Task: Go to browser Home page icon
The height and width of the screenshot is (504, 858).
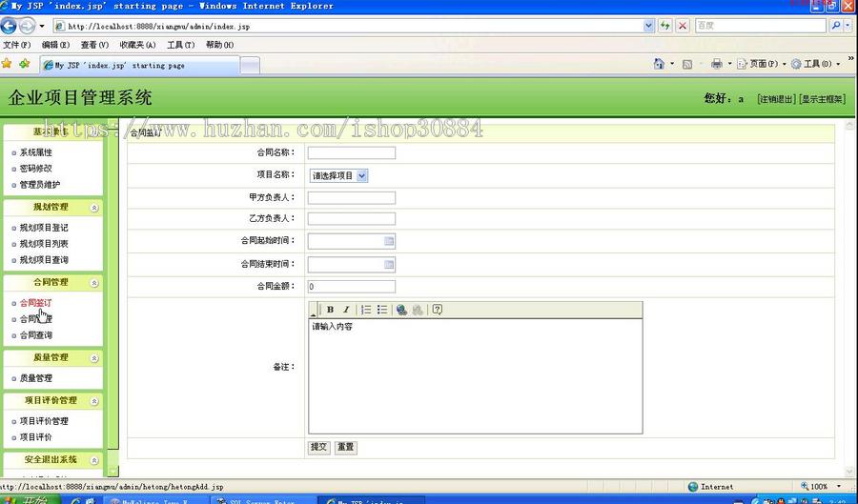Action: [659, 64]
